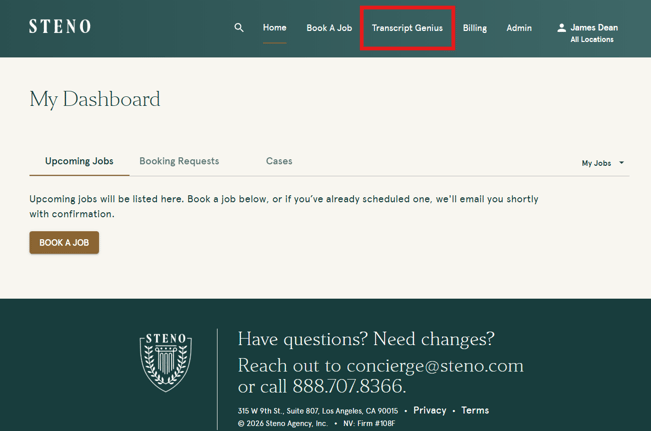Viewport: 651px width, 431px height.
Task: Click the Steno crest emblem in footer
Action: 166,362
